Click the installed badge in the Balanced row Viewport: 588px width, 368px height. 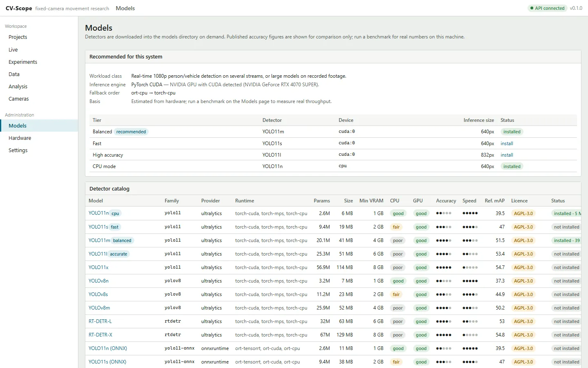pos(512,132)
